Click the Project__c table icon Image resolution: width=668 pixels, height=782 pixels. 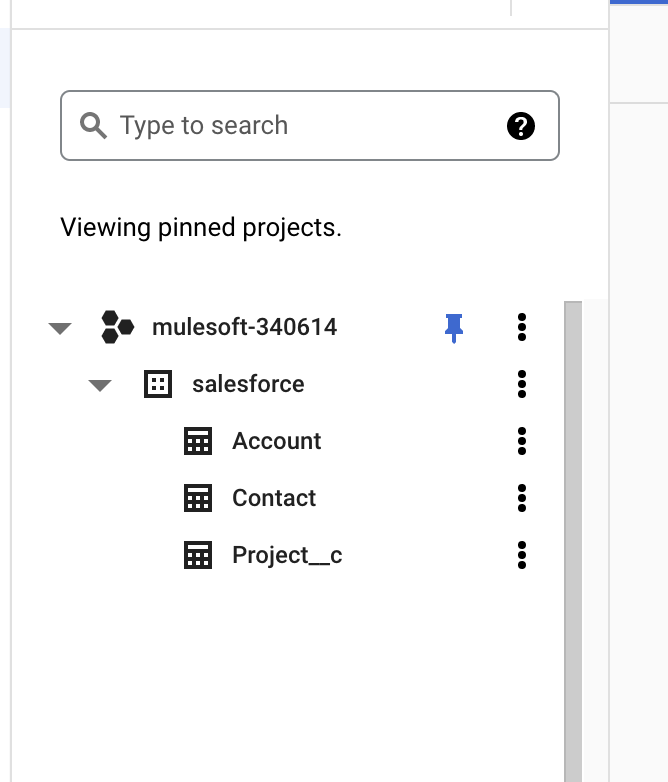(198, 555)
